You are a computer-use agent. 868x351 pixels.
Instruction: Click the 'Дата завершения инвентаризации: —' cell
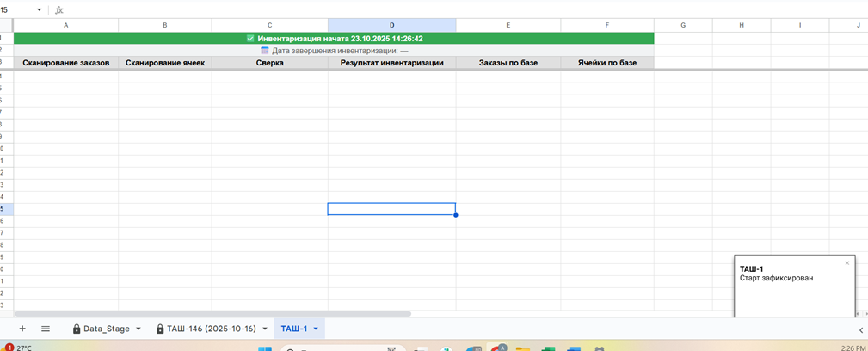click(334, 51)
